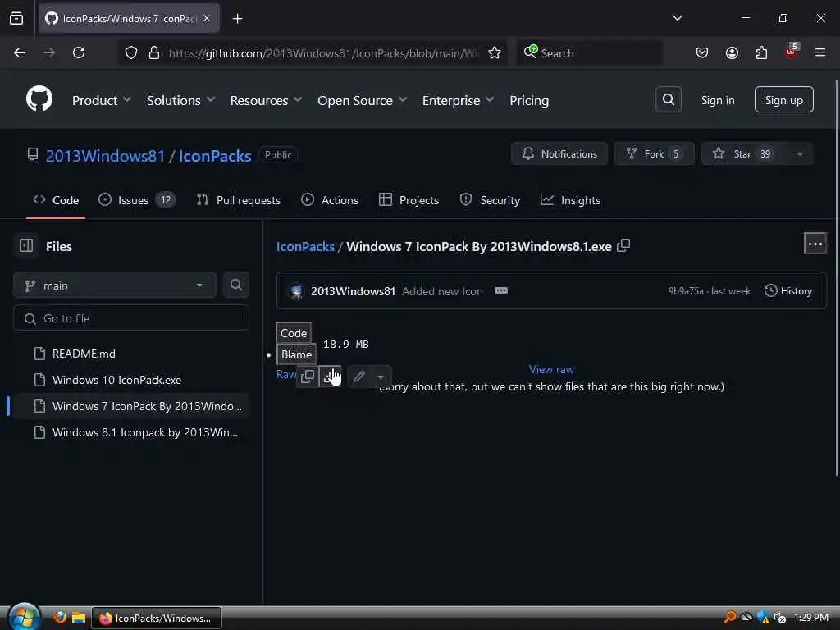The height and width of the screenshot is (630, 840).
Task: Open the Pull requests tab
Action: [239, 200]
